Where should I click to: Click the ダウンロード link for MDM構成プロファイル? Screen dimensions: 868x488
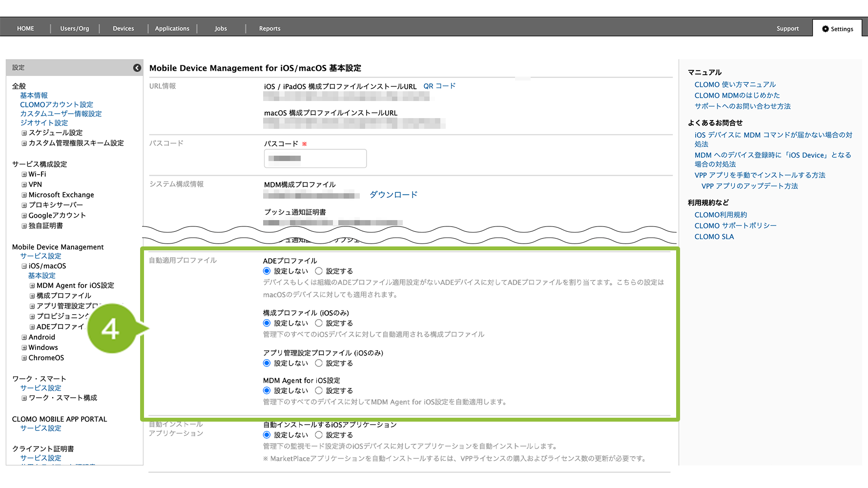pyautogui.click(x=393, y=195)
